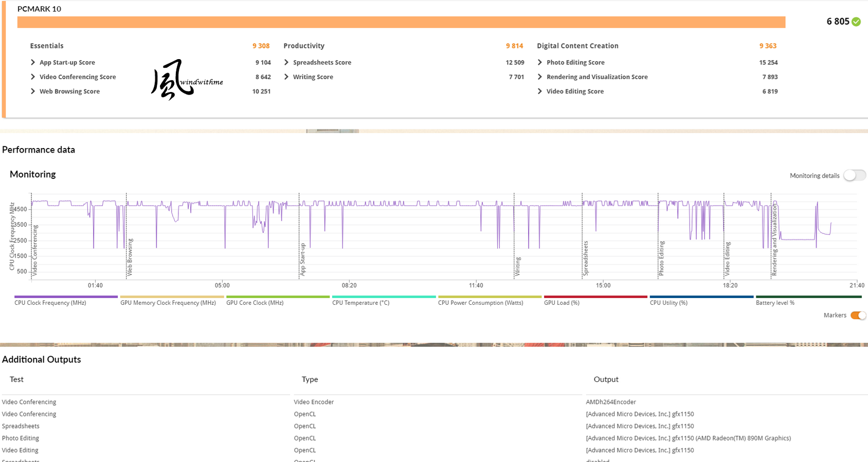This screenshot has height=462, width=868.
Task: Click the windwithme watermark logo
Action: point(187,80)
